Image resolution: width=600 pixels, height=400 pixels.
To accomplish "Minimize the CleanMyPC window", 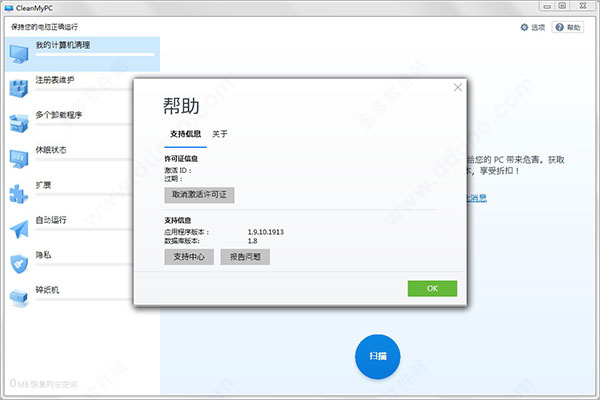I will (547, 6).
